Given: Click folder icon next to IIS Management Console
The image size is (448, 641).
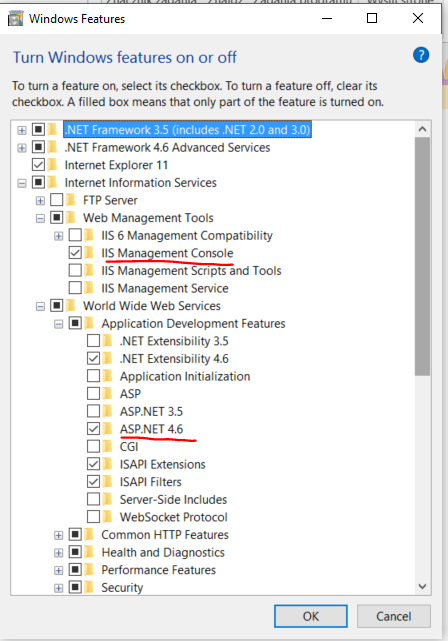Looking at the screenshot, I should (89, 253).
